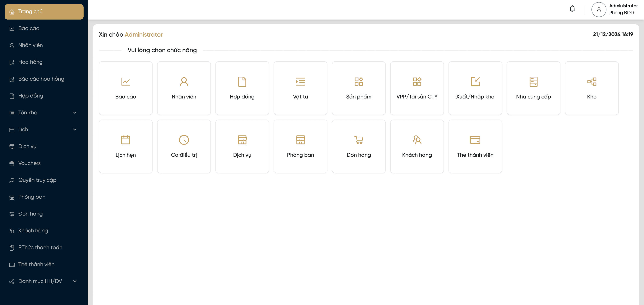
Task: Click the Ca điều trị card label
Action: coord(184,155)
